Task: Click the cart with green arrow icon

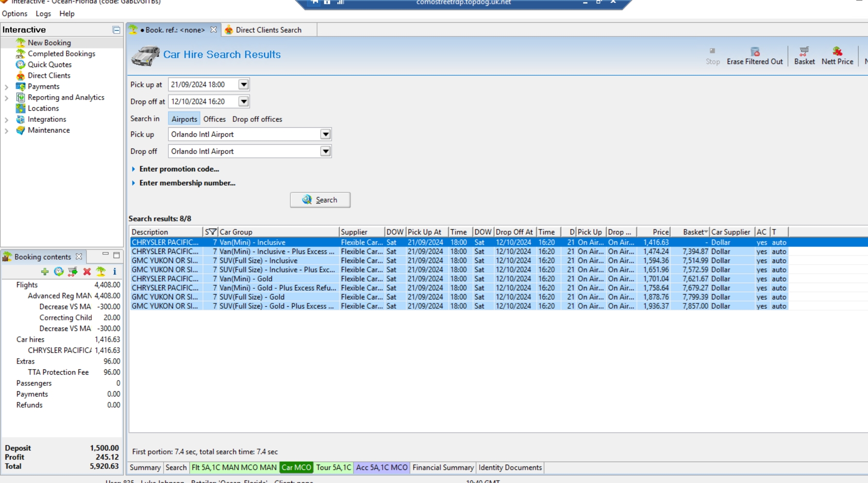Action: click(x=73, y=272)
